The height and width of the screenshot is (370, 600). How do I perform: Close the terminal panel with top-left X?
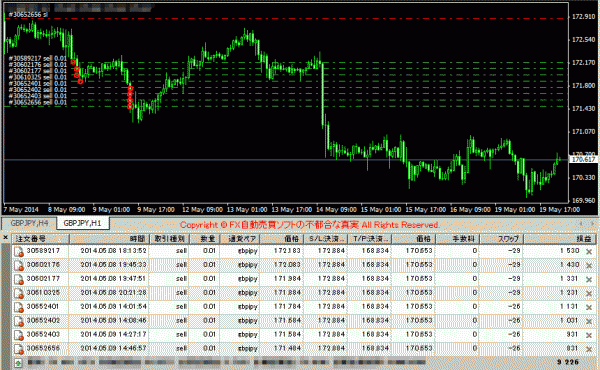point(5,238)
